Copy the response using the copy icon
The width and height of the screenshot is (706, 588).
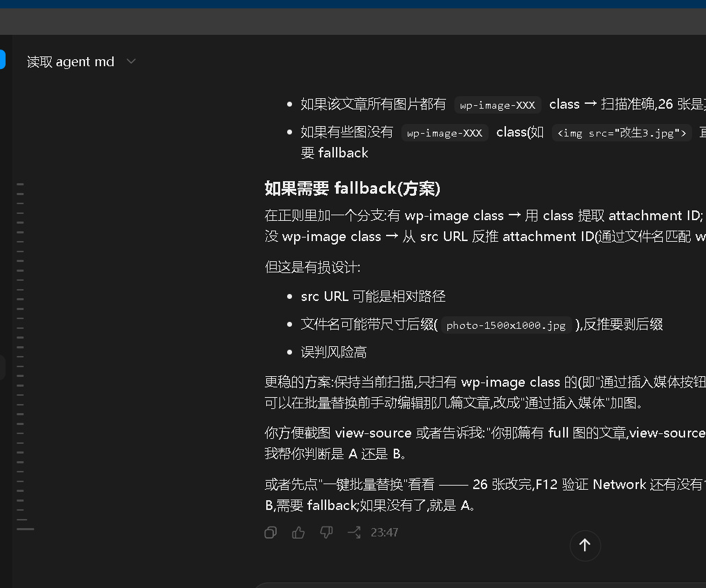pyautogui.click(x=270, y=533)
